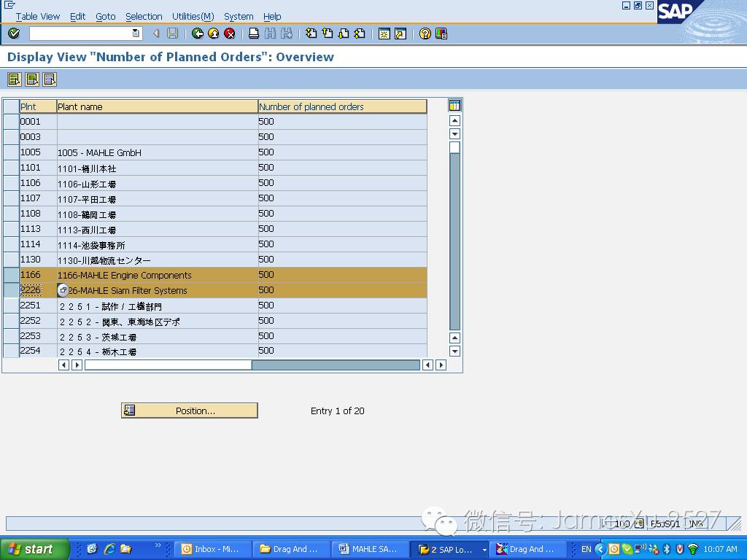The width and height of the screenshot is (747, 560).
Task: Click the Select All icon
Action: pos(15,79)
